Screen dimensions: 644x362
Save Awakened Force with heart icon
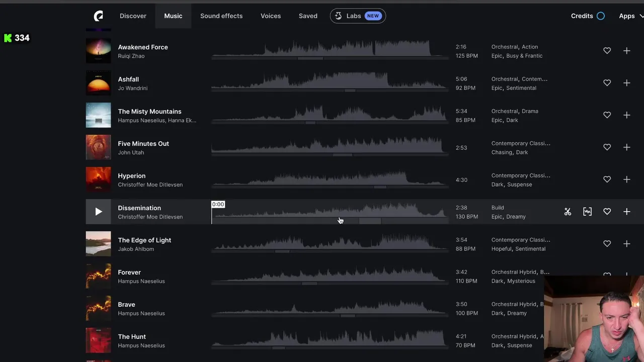[607, 51]
